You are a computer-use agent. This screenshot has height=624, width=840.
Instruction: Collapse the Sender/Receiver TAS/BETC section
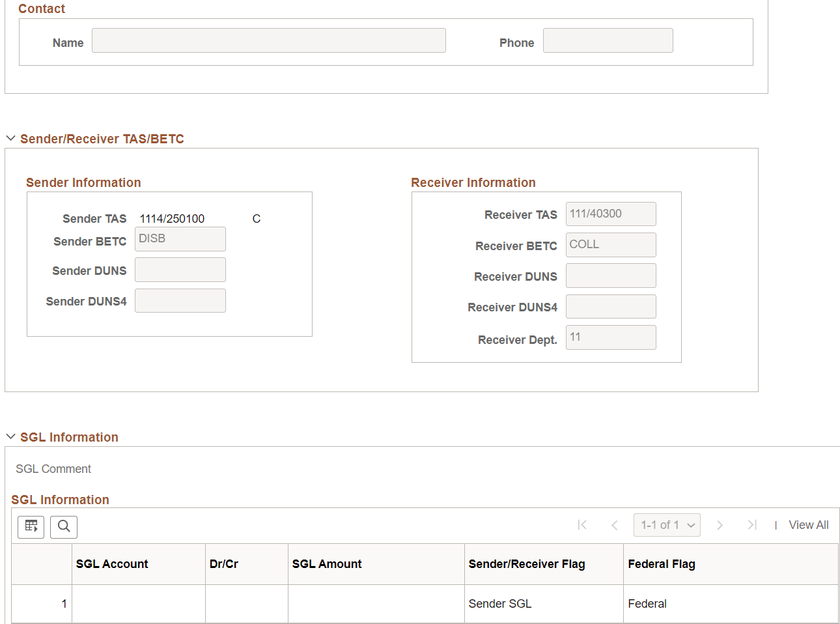pyautogui.click(x=10, y=137)
